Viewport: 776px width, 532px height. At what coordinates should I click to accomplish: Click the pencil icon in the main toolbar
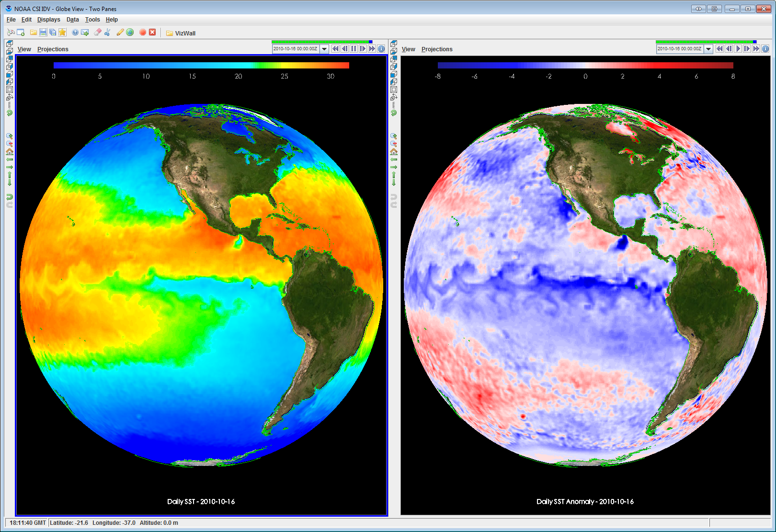[x=120, y=32]
